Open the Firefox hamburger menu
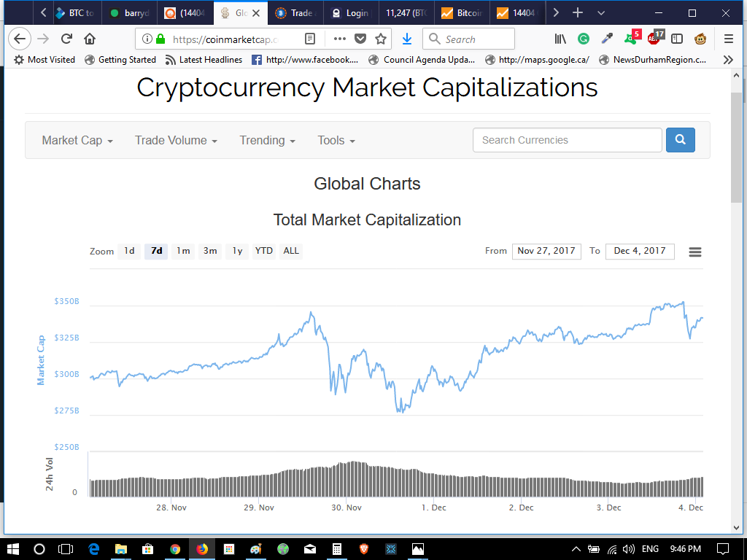 click(x=728, y=39)
